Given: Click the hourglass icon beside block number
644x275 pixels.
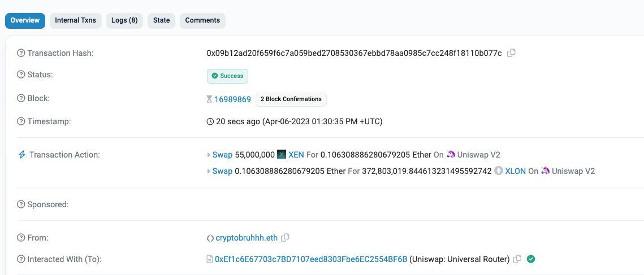Looking at the screenshot, I should tap(209, 99).
